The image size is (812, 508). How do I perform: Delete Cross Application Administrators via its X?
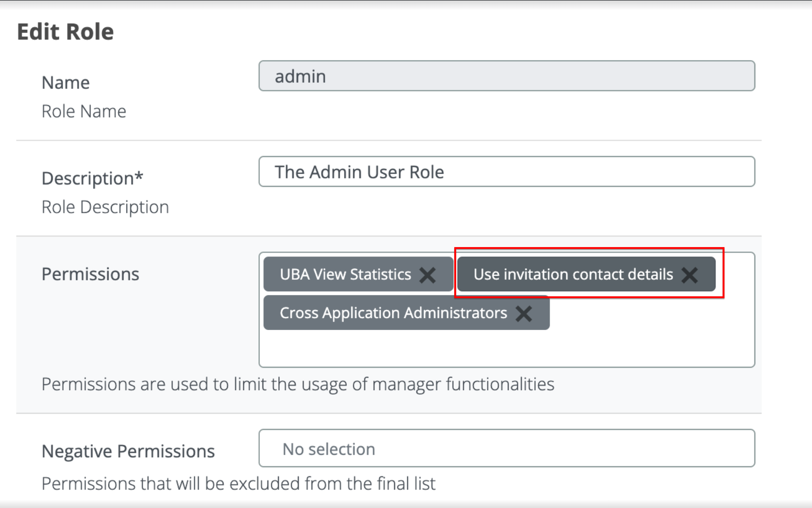[x=524, y=314]
